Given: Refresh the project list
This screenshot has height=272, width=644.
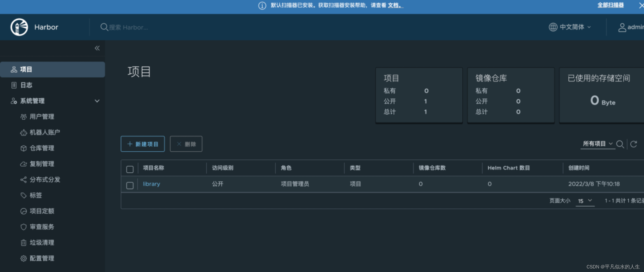Looking at the screenshot, I should (633, 144).
